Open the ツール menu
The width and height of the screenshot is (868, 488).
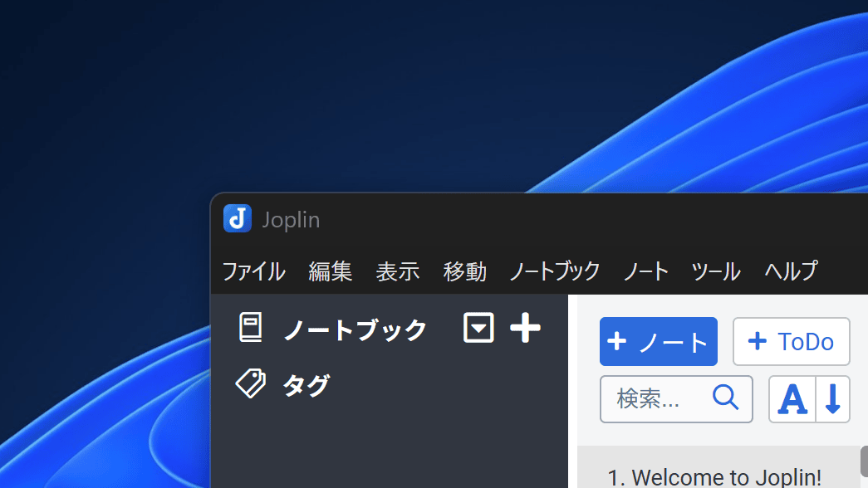tap(714, 271)
